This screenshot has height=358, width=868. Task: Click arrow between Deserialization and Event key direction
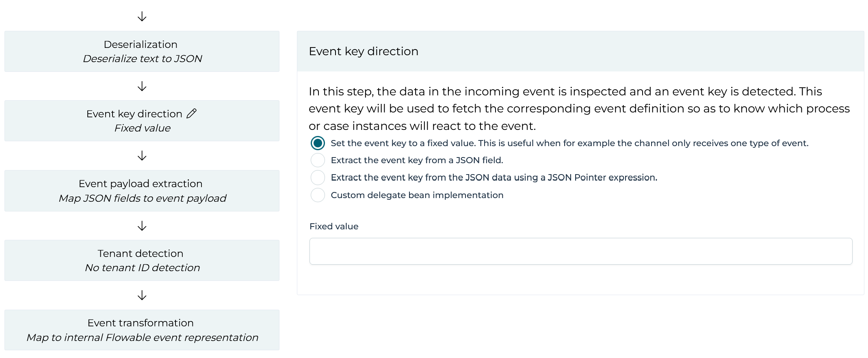(x=142, y=86)
